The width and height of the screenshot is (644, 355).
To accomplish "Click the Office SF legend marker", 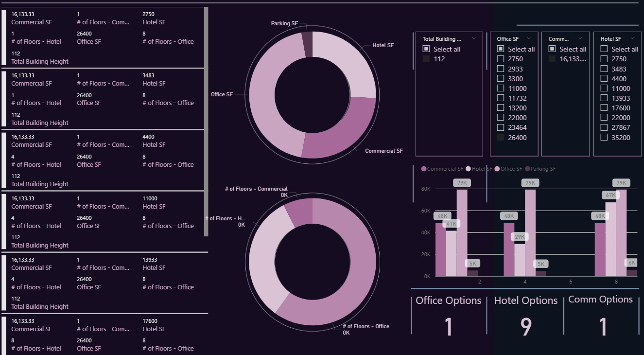I will tap(497, 169).
